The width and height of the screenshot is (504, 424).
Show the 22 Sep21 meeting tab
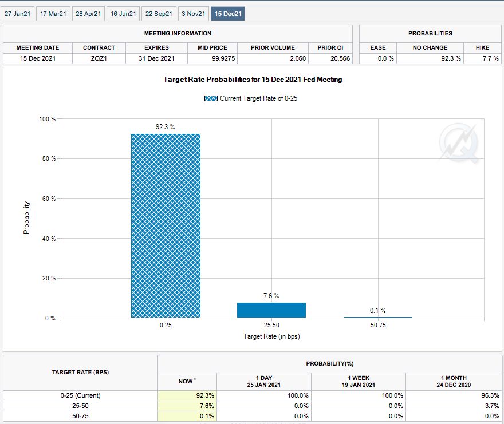tap(159, 14)
